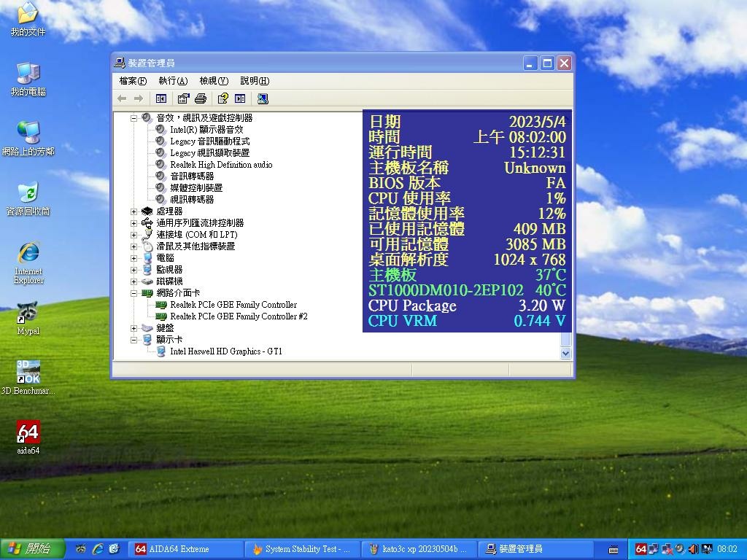Viewport: 747px width, 560px height.
Task: Toggle the show/hide console tree toolbar icon
Action: [161, 98]
